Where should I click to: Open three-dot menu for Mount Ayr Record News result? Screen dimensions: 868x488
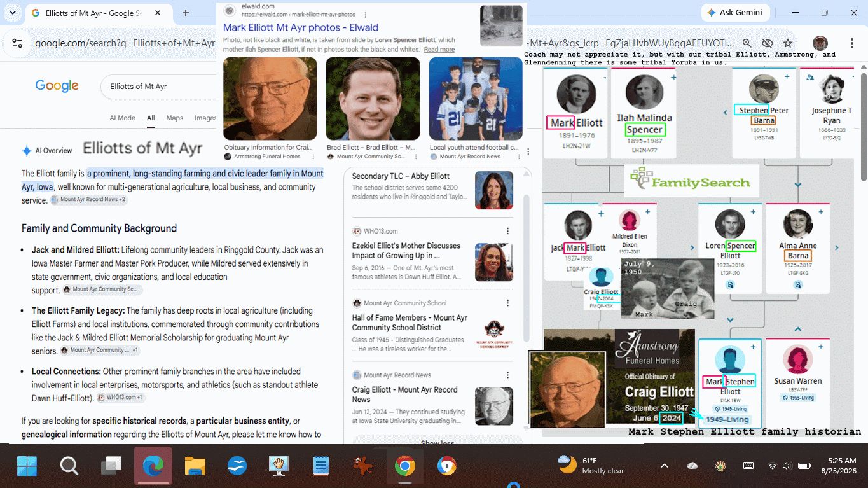click(x=507, y=375)
